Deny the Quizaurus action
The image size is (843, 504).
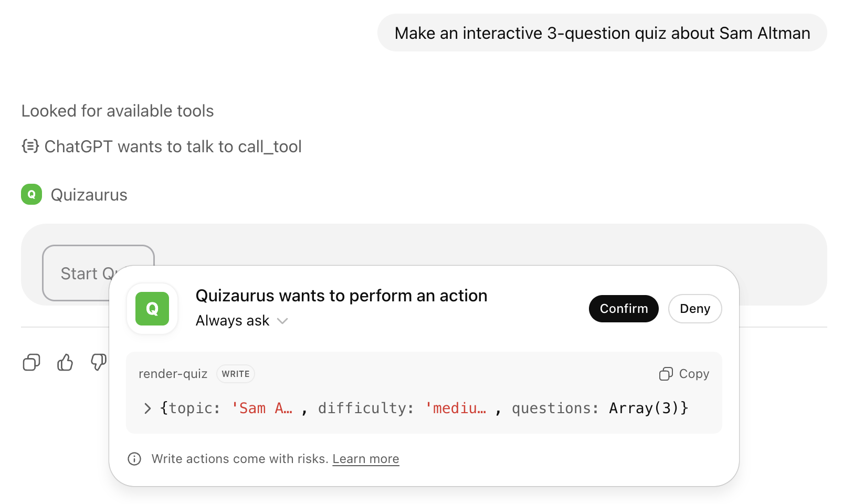695,309
